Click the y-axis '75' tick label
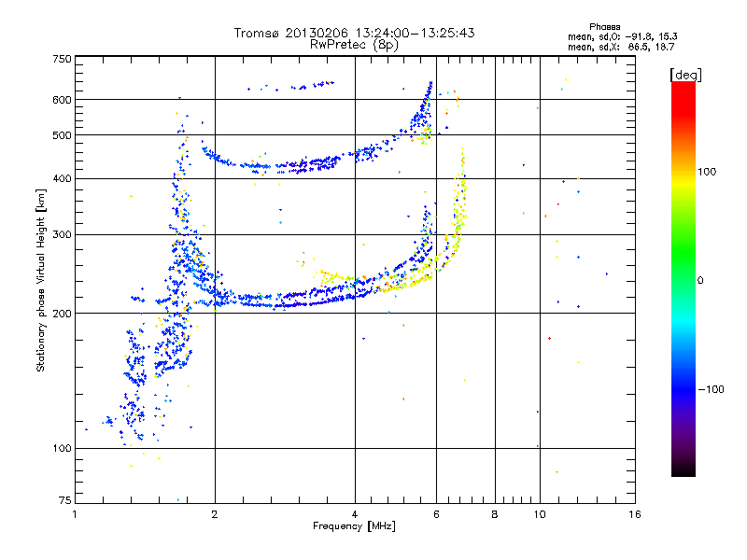This screenshot has height=560, width=747. tap(65, 500)
